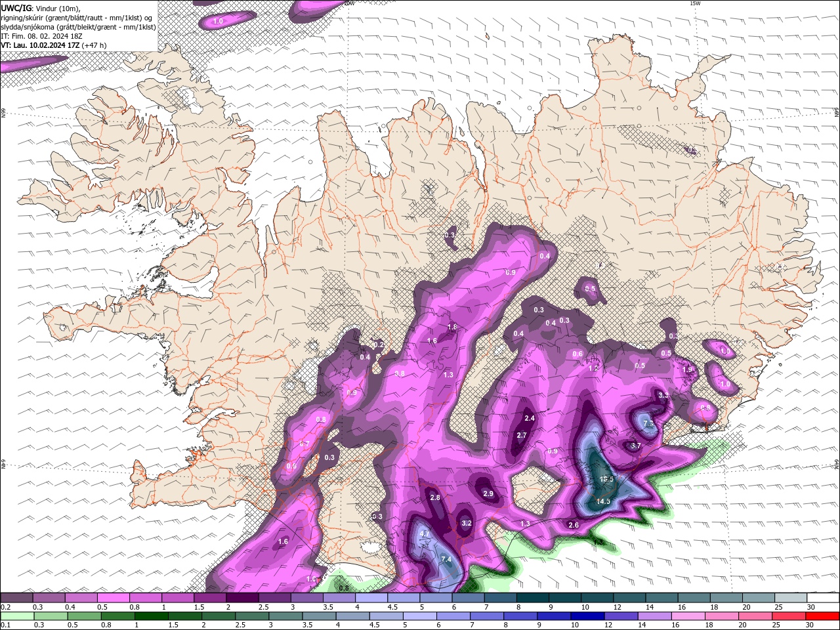Click the '10' label in upper legend row
Image resolution: width=840 pixels, height=630 pixels.
(585, 607)
